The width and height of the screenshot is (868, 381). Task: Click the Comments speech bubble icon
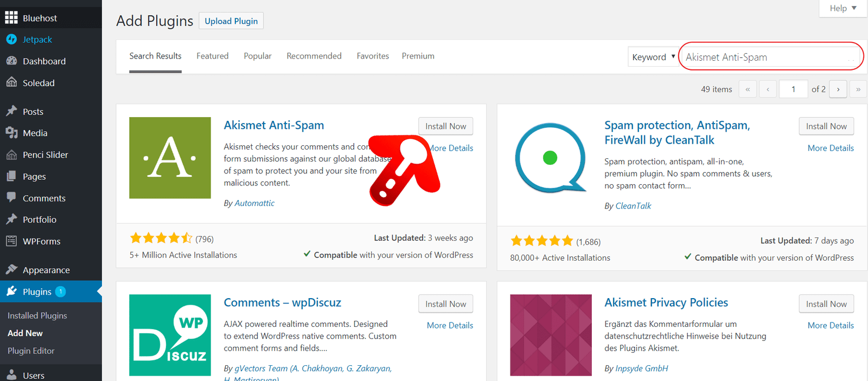11,197
